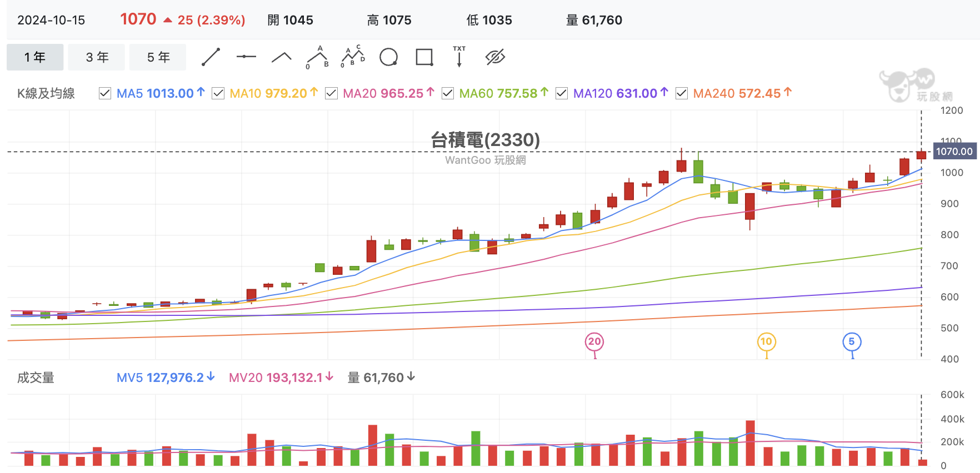980x473 pixels.
Task: Click the 量 61,760 volume in header
Action: coord(594,21)
